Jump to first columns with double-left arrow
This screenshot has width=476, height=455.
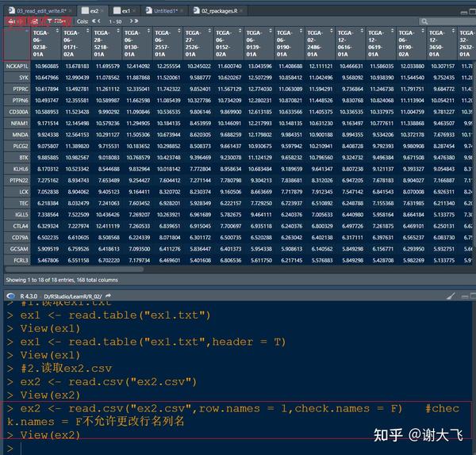click(x=94, y=21)
